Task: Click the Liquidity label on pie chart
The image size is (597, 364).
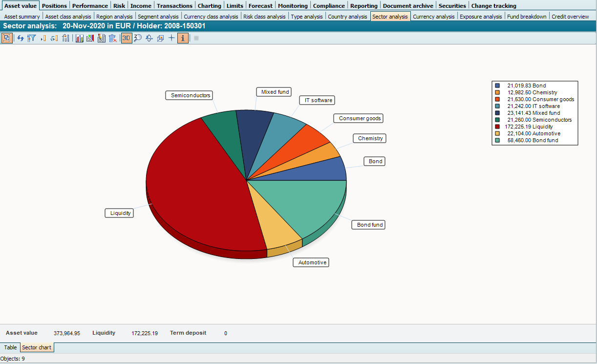Action: coord(120,214)
